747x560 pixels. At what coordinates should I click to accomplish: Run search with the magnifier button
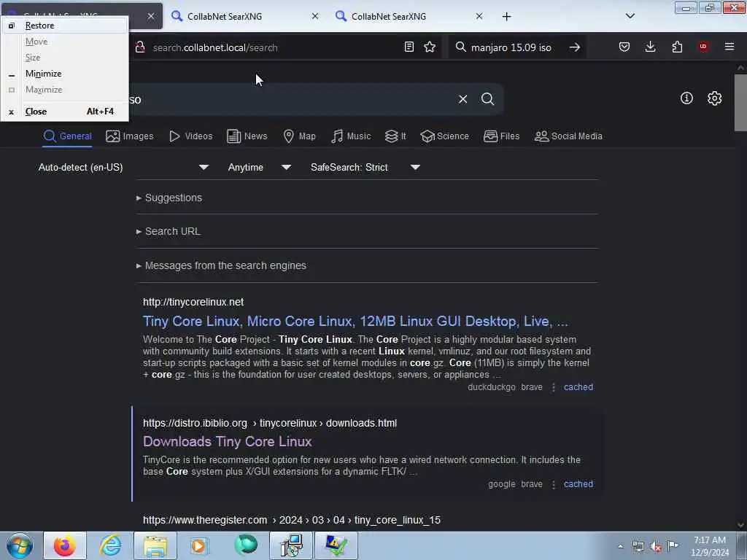[487, 99]
